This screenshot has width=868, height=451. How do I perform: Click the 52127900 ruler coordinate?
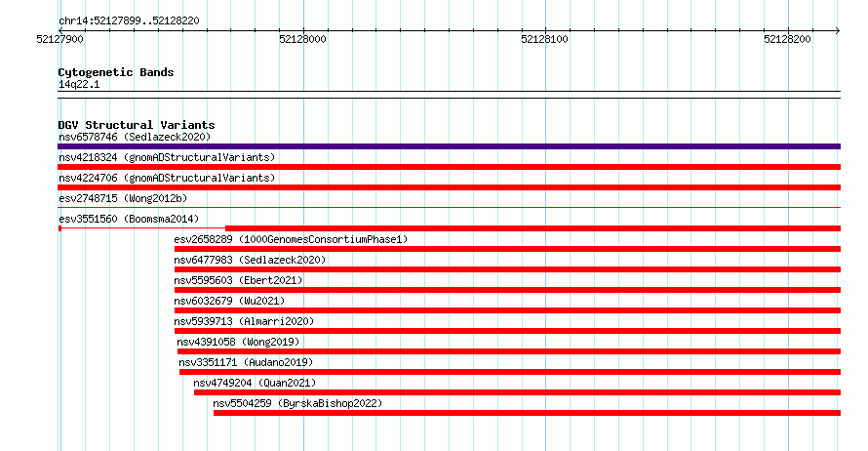pos(59,39)
